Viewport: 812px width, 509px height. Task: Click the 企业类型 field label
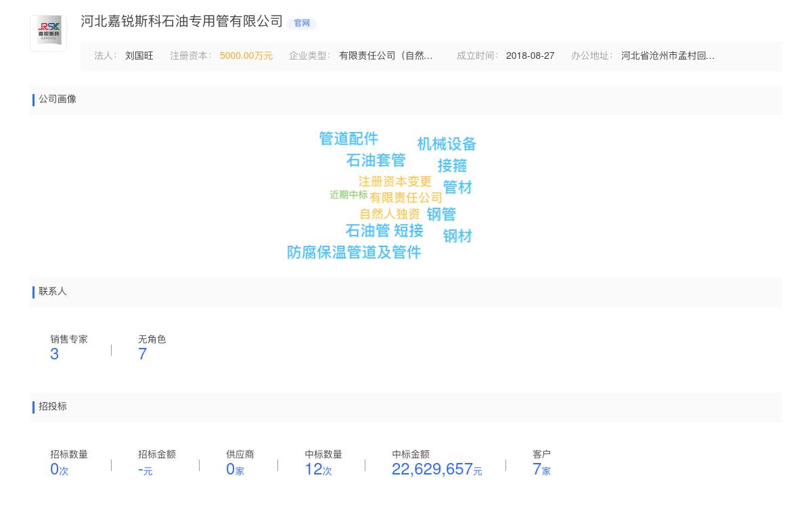pos(309,56)
